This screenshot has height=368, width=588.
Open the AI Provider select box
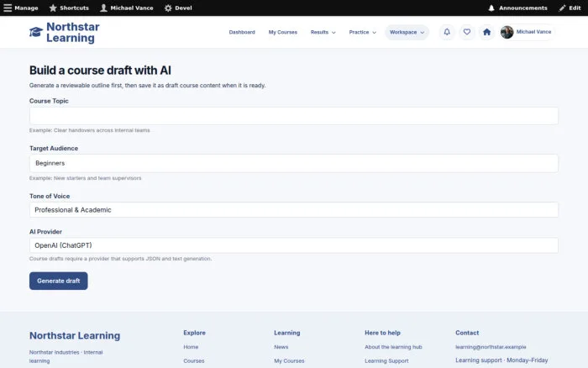294,245
